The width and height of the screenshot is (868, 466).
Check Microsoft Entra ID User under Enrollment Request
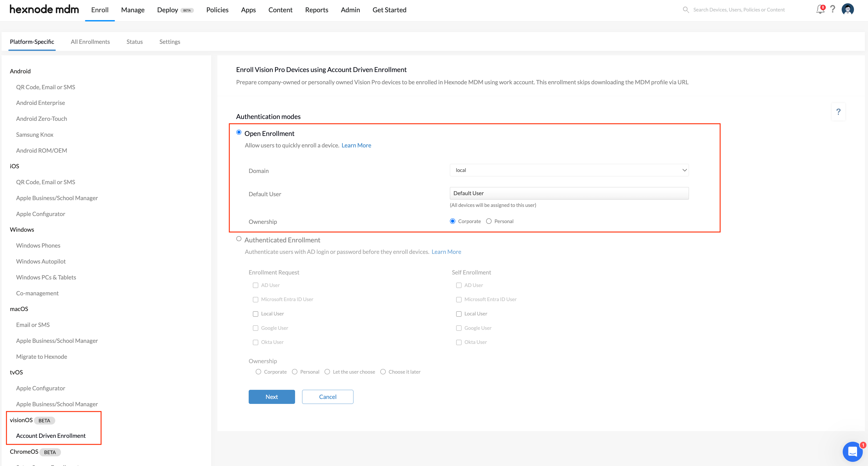[x=255, y=300]
